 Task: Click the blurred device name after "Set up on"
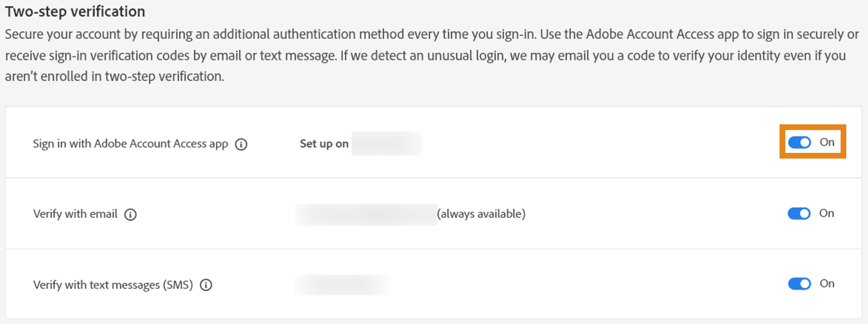pyautogui.click(x=386, y=144)
